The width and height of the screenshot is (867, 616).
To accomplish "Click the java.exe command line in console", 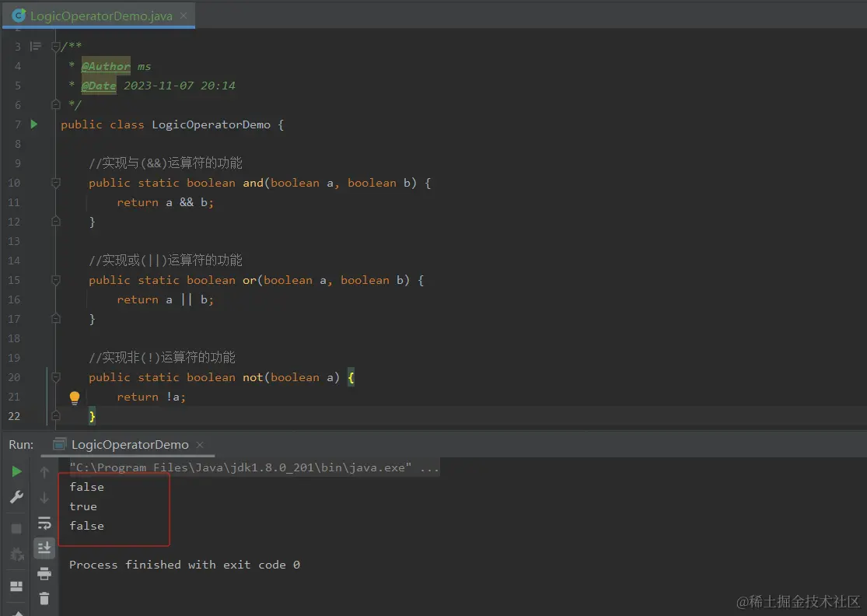I will click(x=254, y=467).
